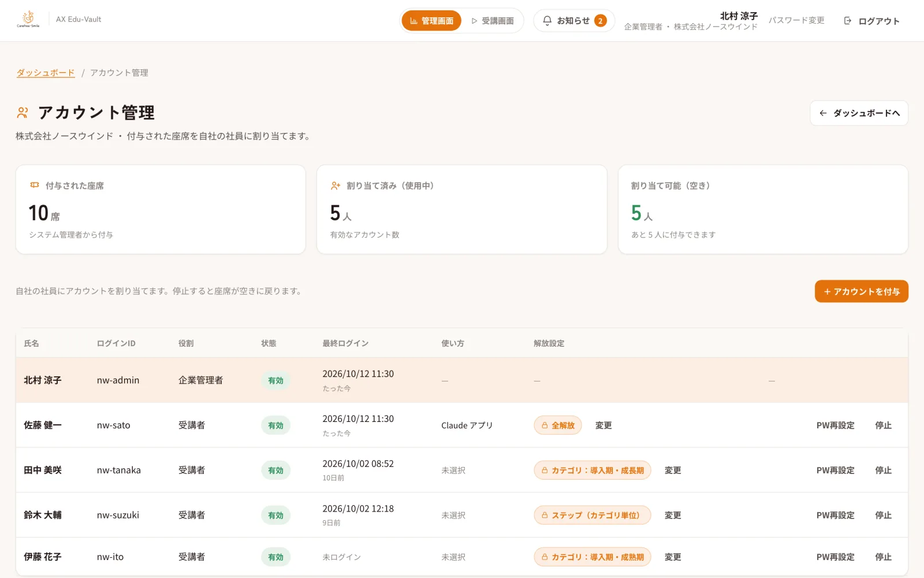Click the カテゴリ：導入期・成長期 badge

[592, 470]
